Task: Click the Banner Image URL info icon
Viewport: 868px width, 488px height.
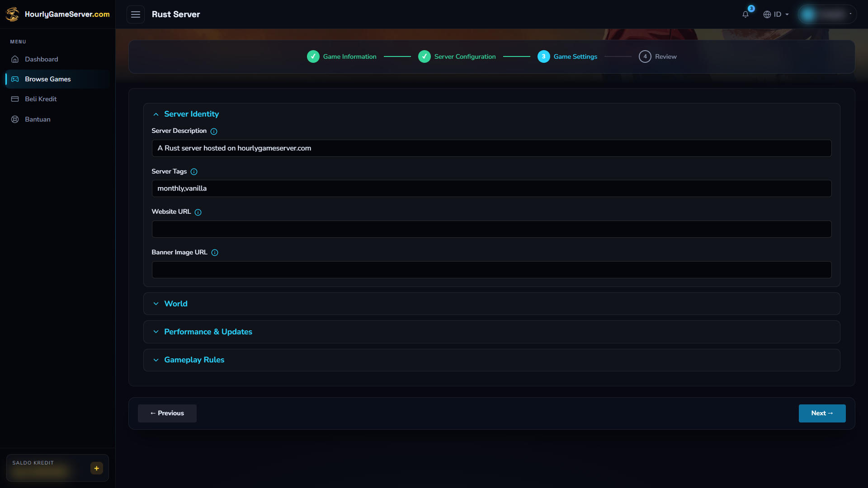Action: [215, 253]
